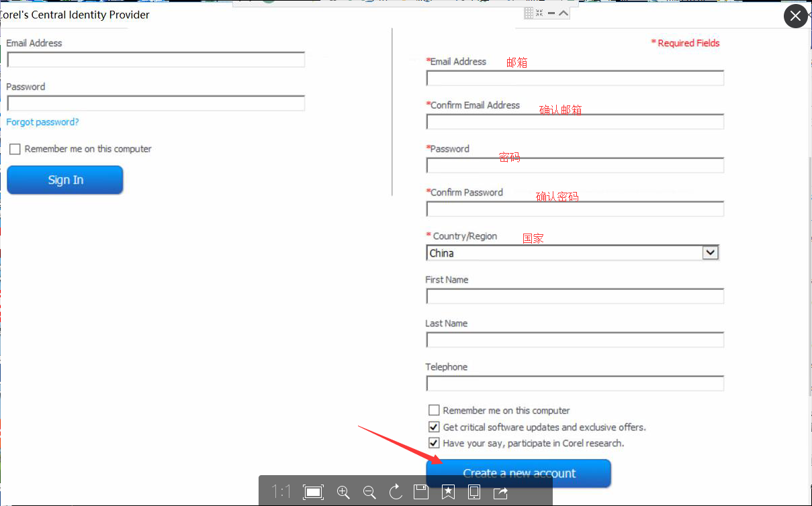Click the upward chevron in the top mini toolbar
Screen dimensions: 812x506
point(563,13)
